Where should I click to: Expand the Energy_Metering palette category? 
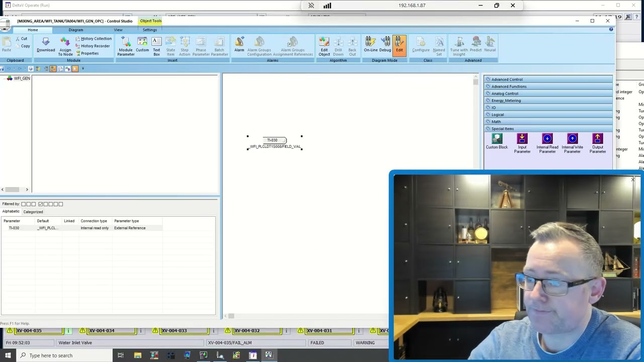[548, 101]
